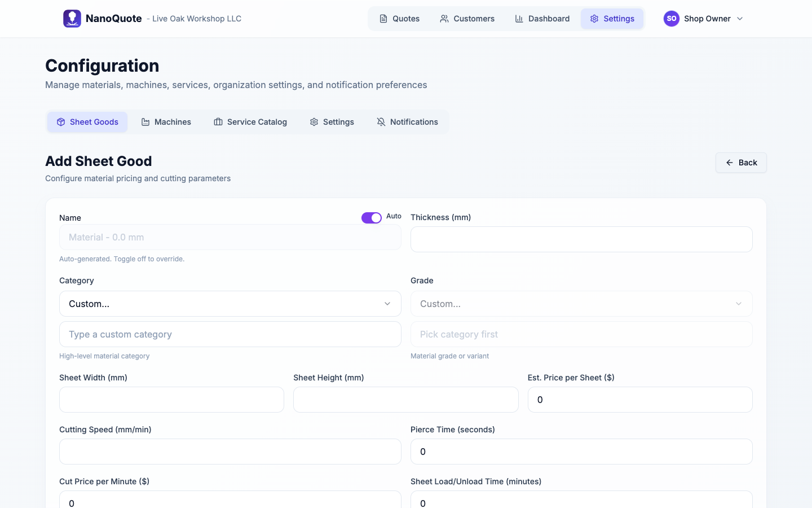Switch to the Sheet Goods tab
Screen dimensions: 812x508
(x=87, y=122)
